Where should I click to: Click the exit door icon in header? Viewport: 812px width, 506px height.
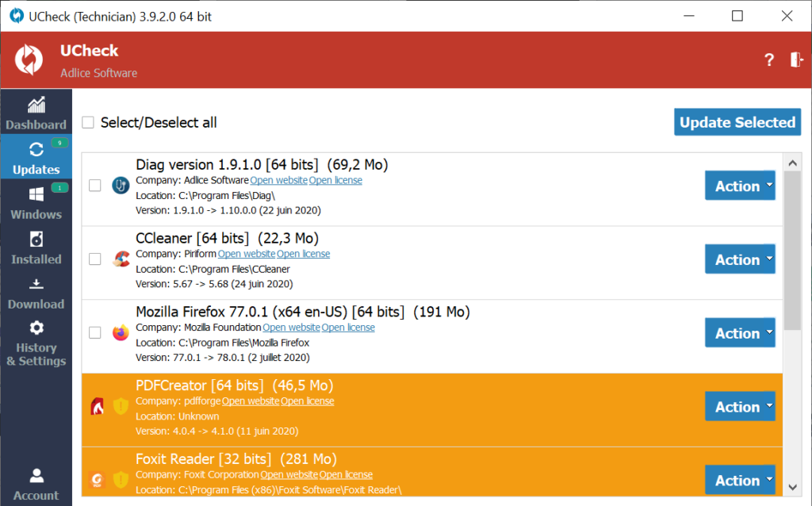pos(796,60)
